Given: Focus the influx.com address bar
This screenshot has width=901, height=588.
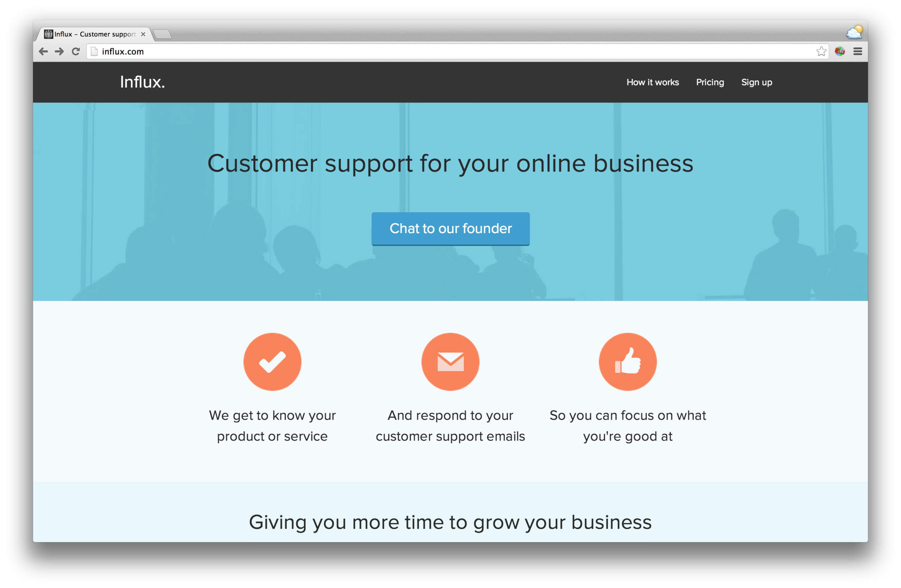Looking at the screenshot, I should [x=454, y=51].
